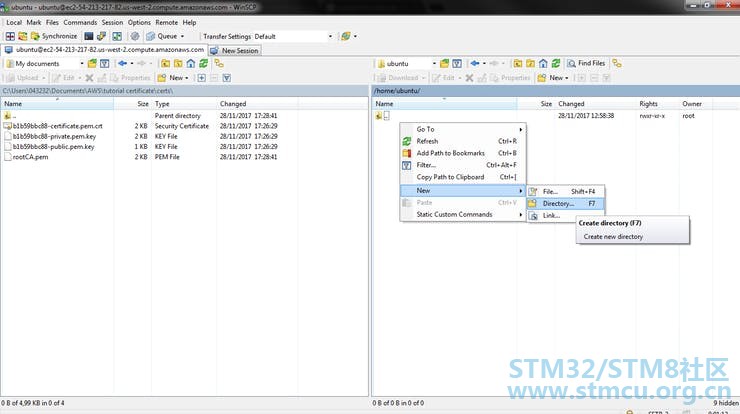Click local panel Changed column header
740x414 pixels.
click(257, 104)
